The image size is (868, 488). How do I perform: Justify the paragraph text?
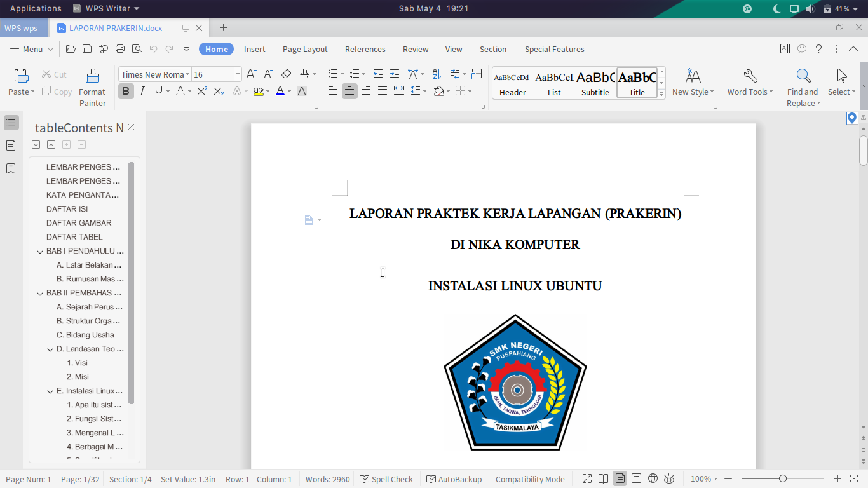(383, 91)
